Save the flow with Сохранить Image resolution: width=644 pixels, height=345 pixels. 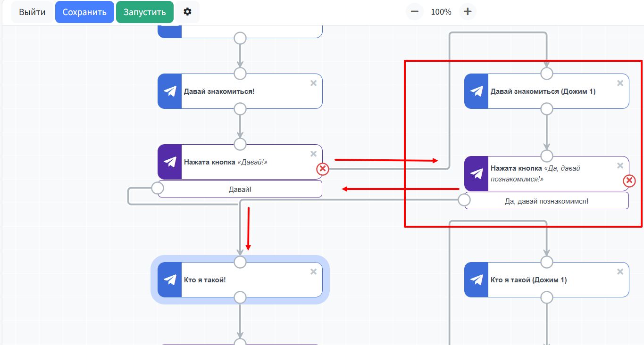click(x=84, y=12)
